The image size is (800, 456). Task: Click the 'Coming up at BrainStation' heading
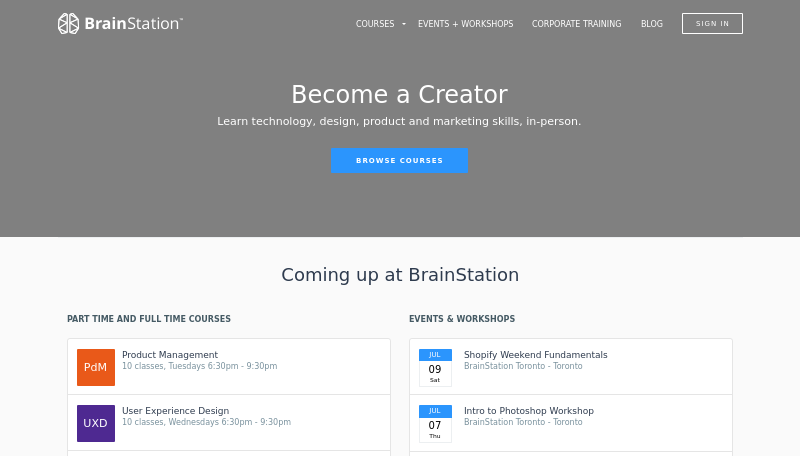tap(400, 275)
